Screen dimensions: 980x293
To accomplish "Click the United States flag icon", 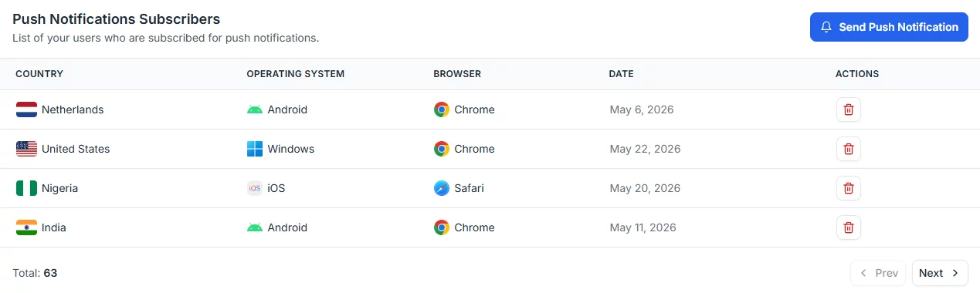I will pos(26,149).
